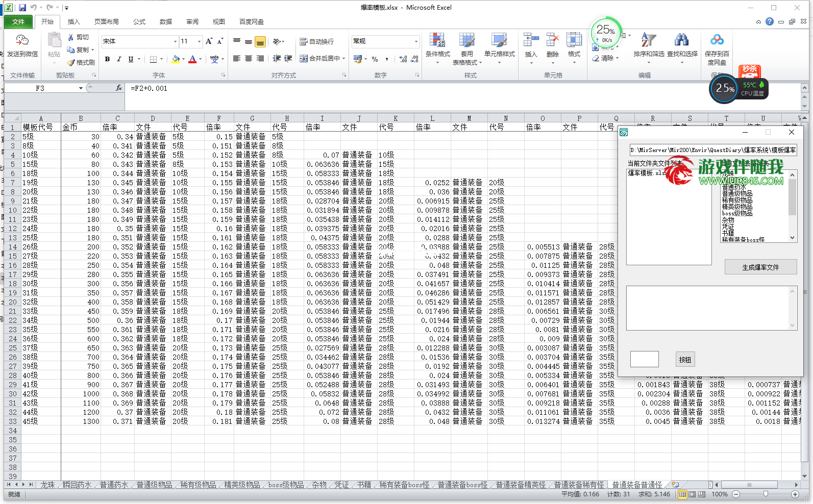Toggle Wrap Text (自动换行)
This screenshot has height=504, width=813.
coord(316,41)
